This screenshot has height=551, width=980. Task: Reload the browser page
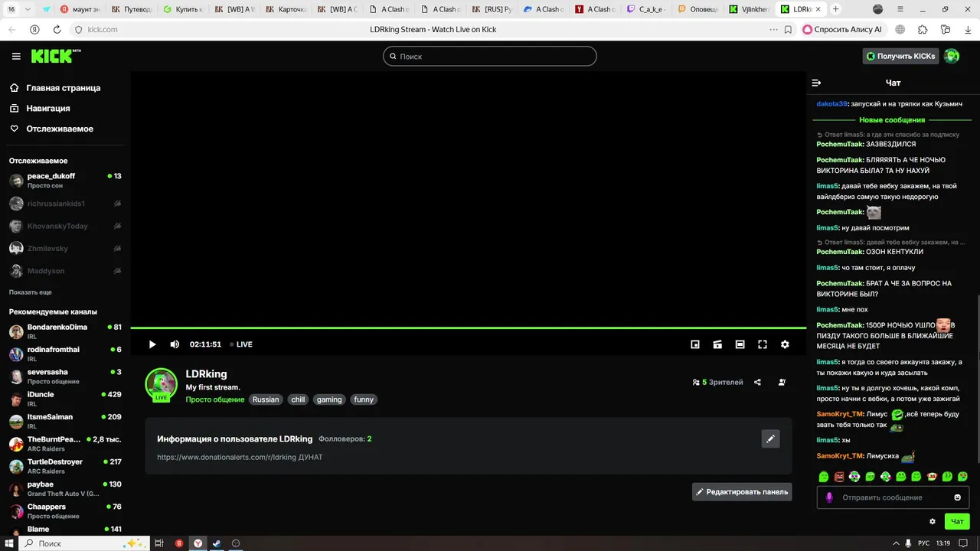(57, 29)
